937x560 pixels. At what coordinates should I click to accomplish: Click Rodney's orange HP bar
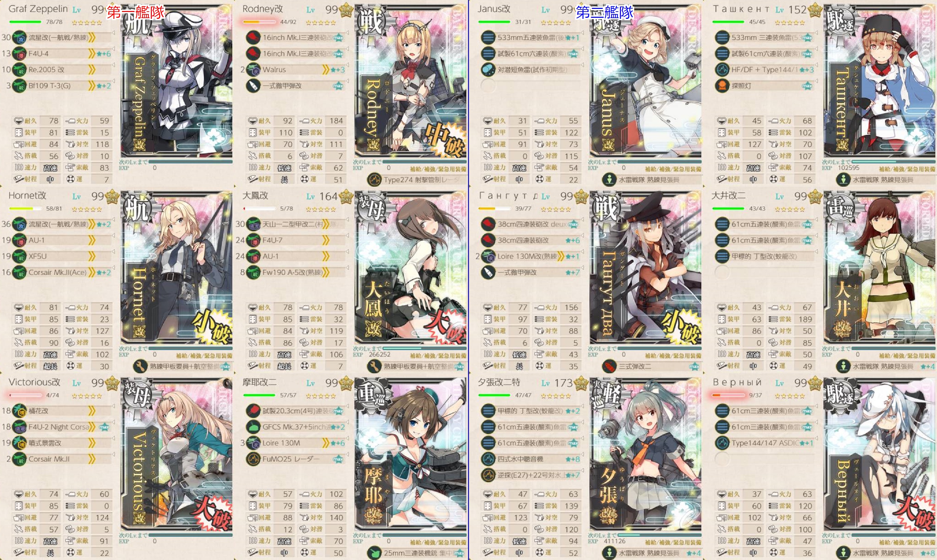pyautogui.click(x=260, y=22)
